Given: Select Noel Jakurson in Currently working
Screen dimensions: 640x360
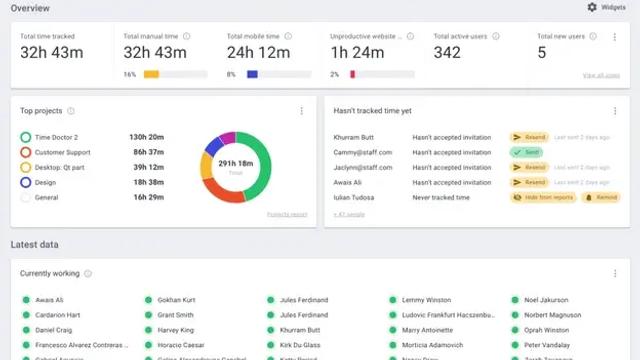Looking at the screenshot, I should click(x=546, y=300).
